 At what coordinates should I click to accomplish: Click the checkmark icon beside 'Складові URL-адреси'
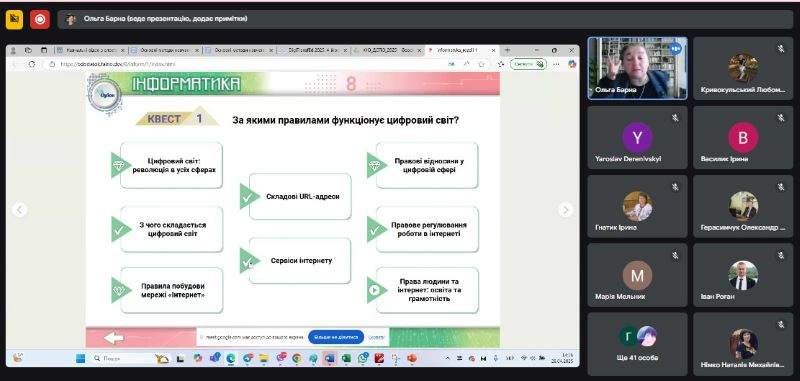[x=247, y=196]
